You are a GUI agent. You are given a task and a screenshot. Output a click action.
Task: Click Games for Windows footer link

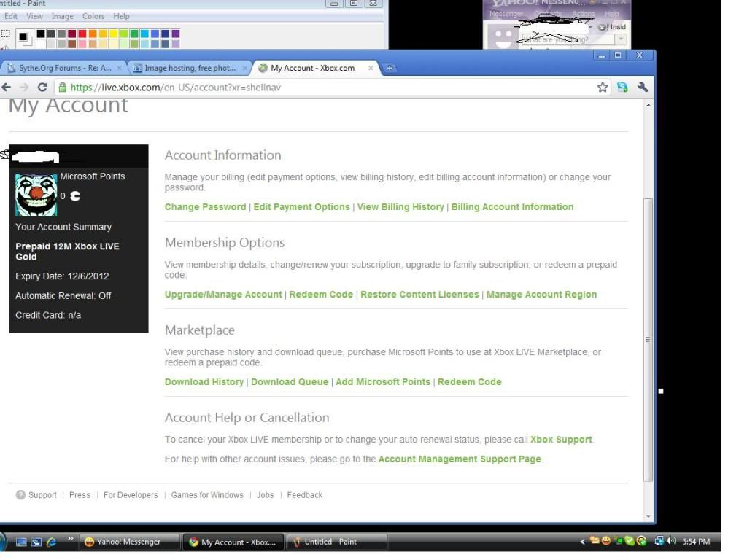[207, 495]
